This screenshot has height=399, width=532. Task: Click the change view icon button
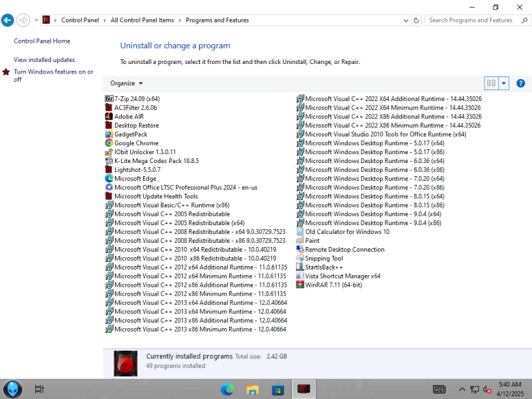(x=491, y=83)
